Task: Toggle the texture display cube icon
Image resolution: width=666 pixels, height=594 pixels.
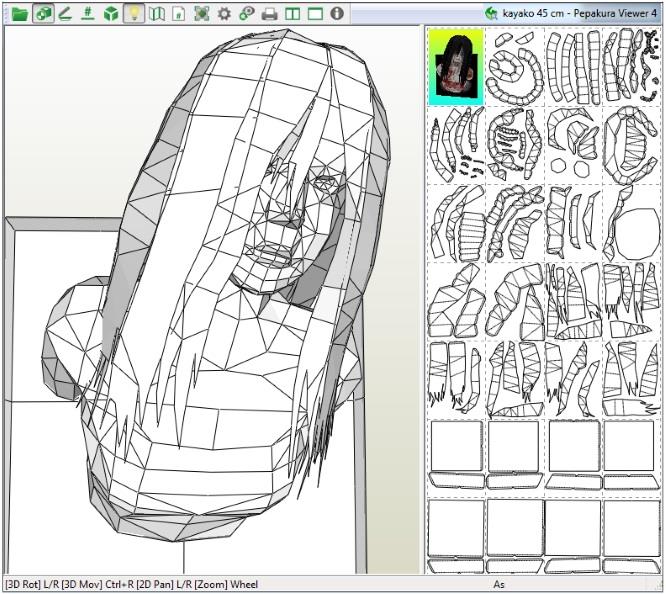Action: click(43, 14)
